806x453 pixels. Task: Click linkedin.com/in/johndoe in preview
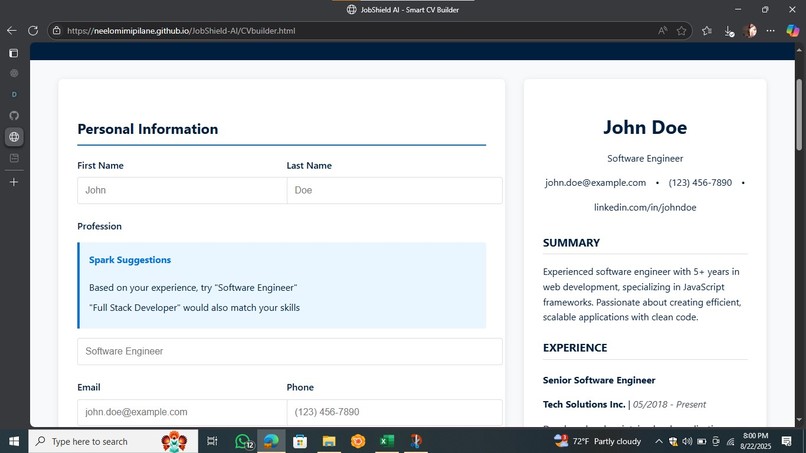click(x=645, y=207)
